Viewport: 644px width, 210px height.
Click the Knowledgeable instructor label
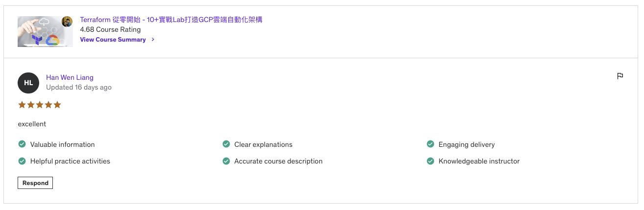pos(479,161)
